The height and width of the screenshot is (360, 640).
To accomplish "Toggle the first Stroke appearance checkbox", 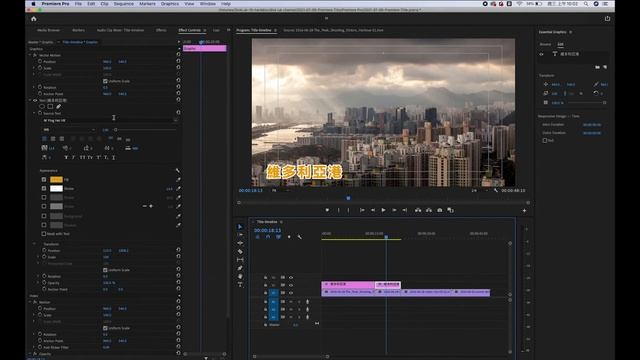I will pos(44,189).
